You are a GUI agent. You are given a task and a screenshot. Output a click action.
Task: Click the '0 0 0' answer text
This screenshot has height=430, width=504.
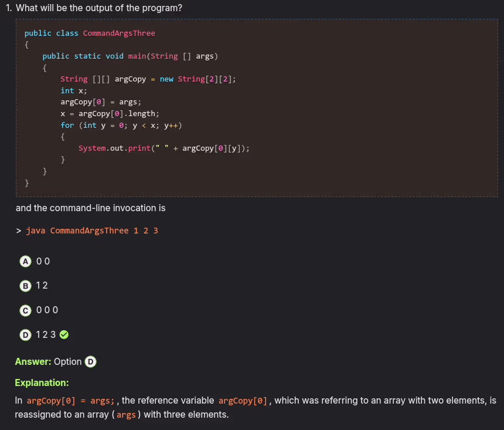coord(47,310)
